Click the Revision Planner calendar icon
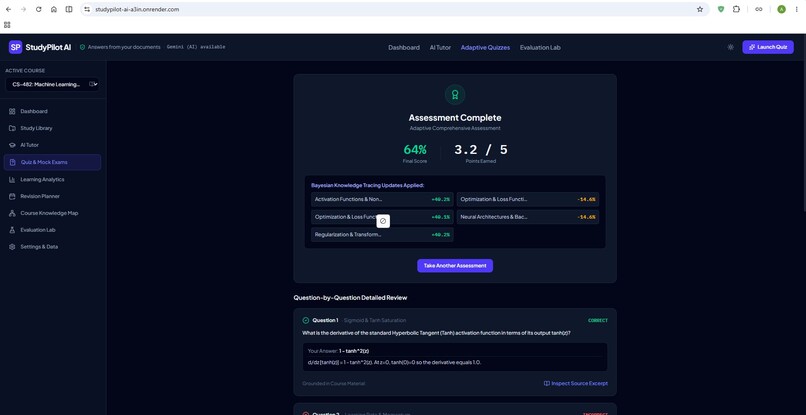The width and height of the screenshot is (806, 415). click(x=12, y=196)
